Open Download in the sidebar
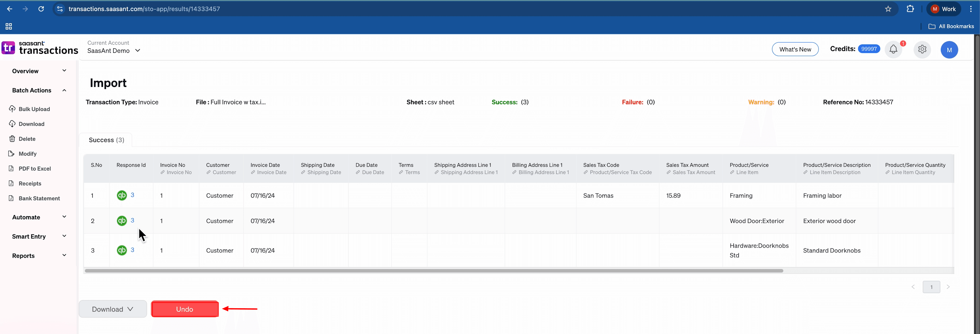The height and width of the screenshot is (334, 980). pyautogui.click(x=27, y=124)
